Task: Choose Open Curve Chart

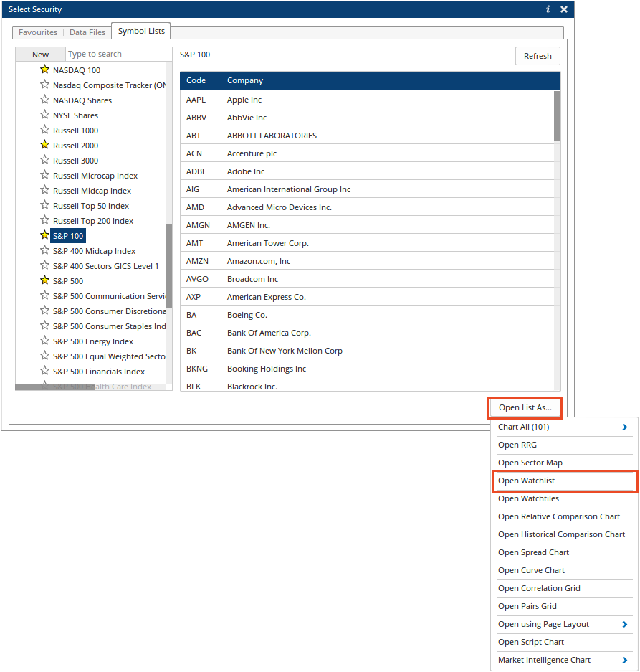Action: point(565,571)
